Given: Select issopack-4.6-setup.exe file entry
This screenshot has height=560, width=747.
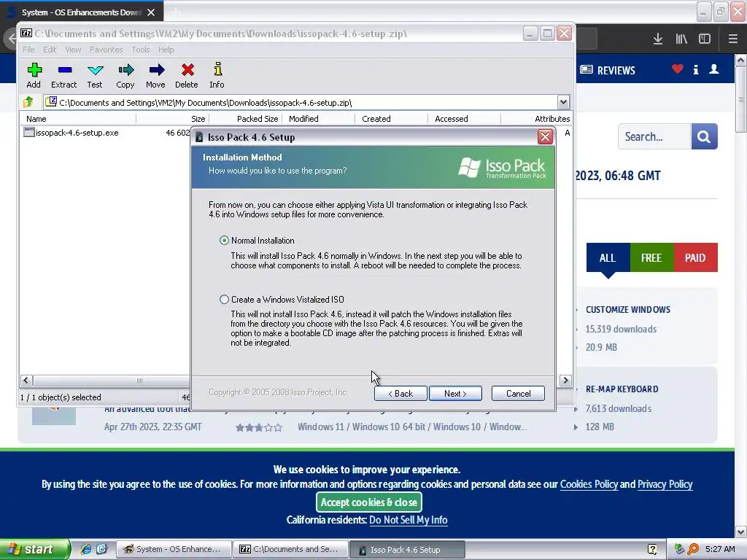Looking at the screenshot, I should point(71,133).
